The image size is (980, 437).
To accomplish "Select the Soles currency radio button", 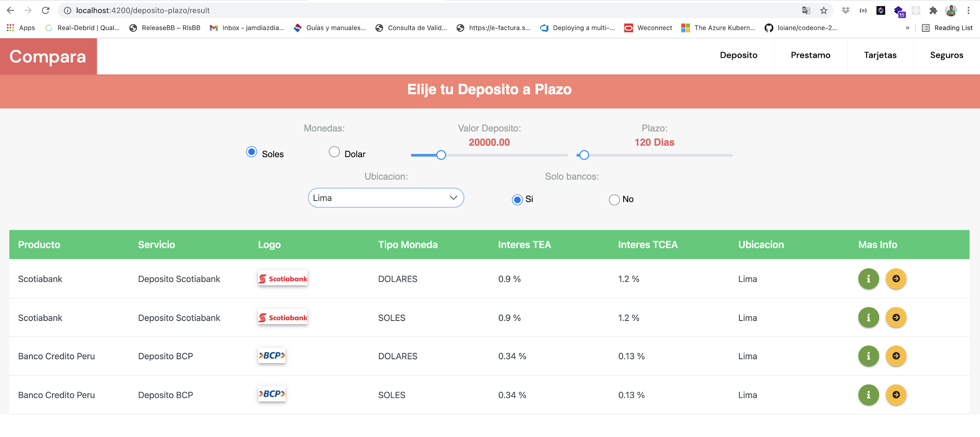I will pos(251,152).
